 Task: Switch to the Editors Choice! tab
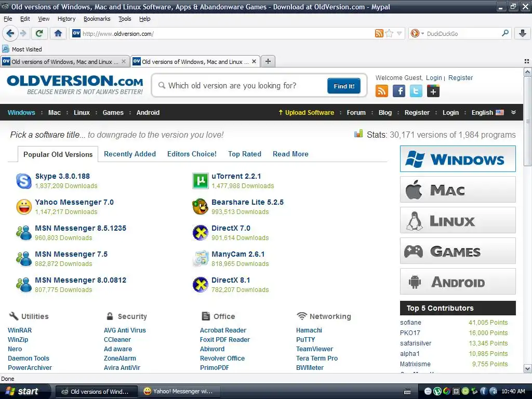click(192, 154)
